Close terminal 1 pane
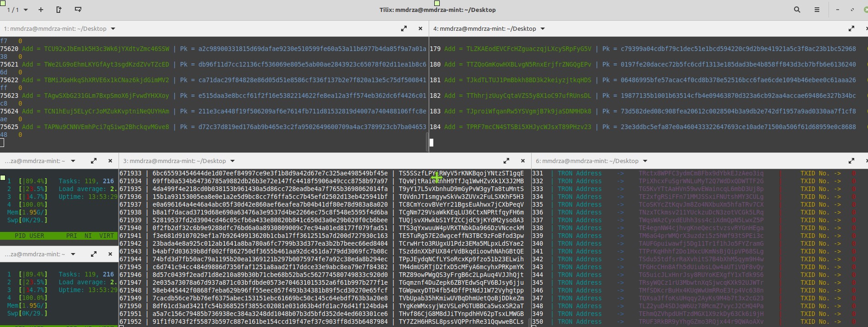The width and height of the screenshot is (868, 327). (420, 28)
